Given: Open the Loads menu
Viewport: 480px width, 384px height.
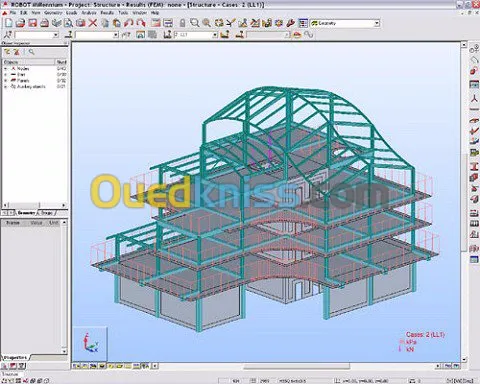Looking at the screenshot, I should click(x=71, y=13).
